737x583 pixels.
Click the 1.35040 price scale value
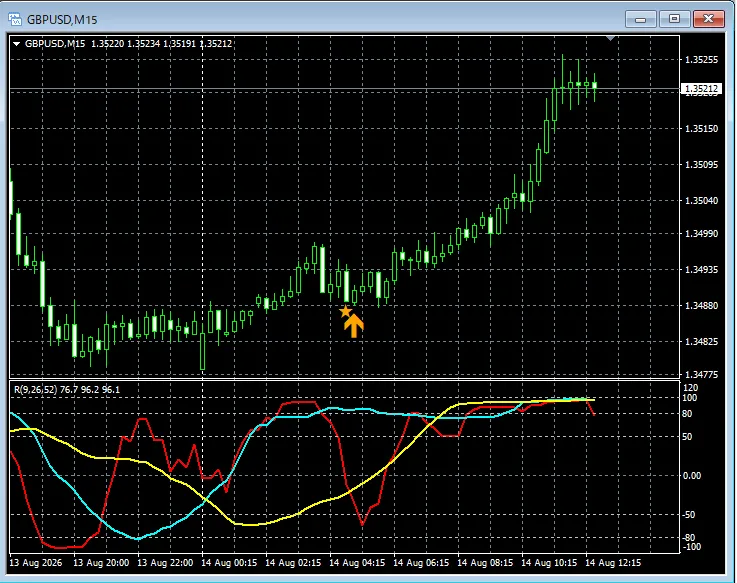click(x=701, y=201)
